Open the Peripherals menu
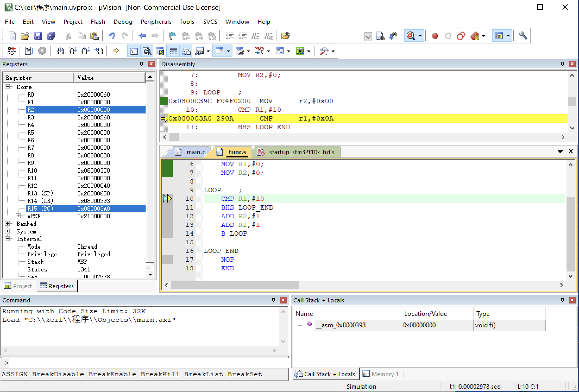Screen dimensions: 579x392 click(x=156, y=22)
